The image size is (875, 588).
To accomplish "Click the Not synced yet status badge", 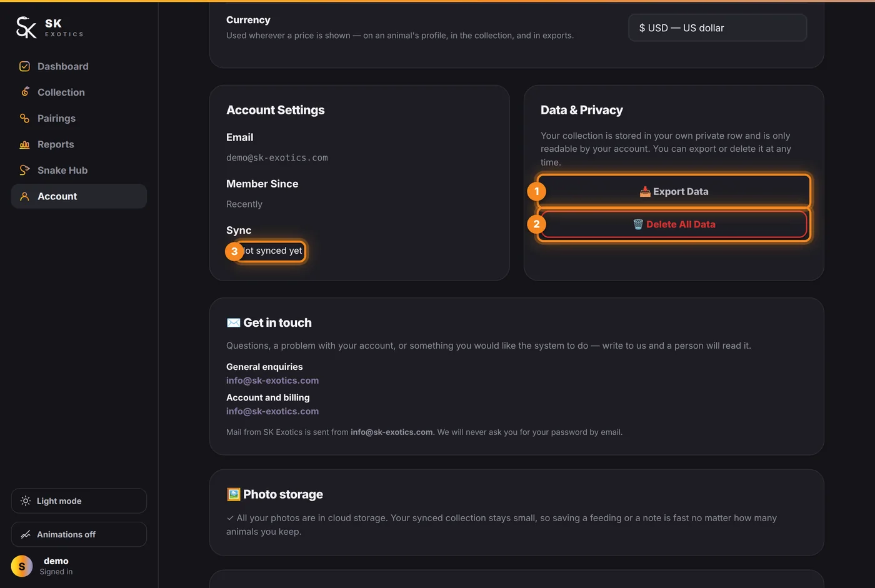I will point(269,251).
